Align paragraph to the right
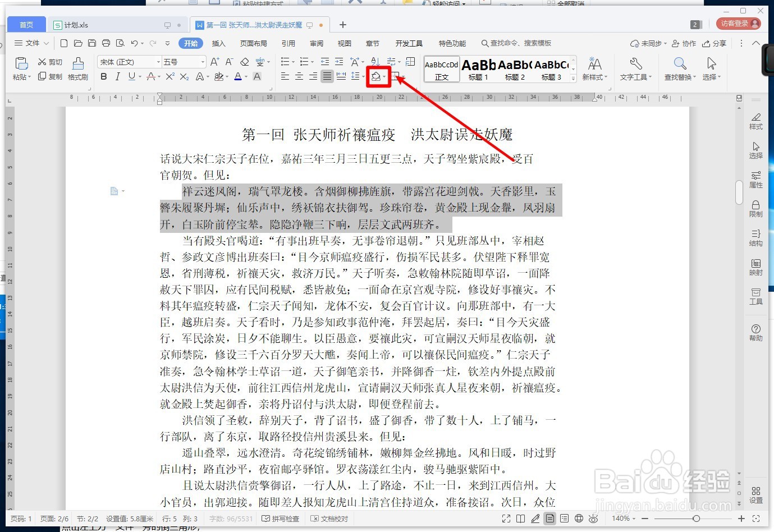Screen dimensions: 774x532 313,76
